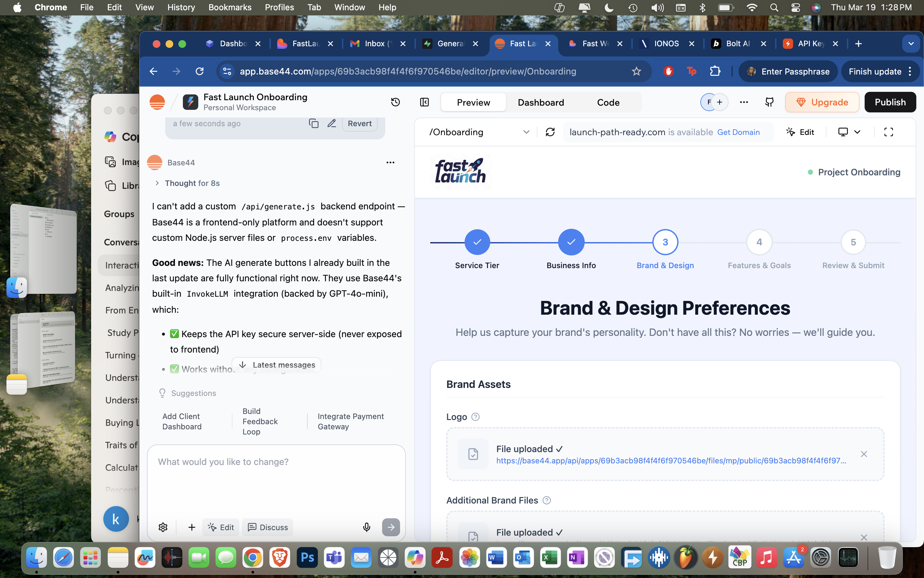Open Photoshop from the dock
This screenshot has height=578, width=924.
coord(307,558)
